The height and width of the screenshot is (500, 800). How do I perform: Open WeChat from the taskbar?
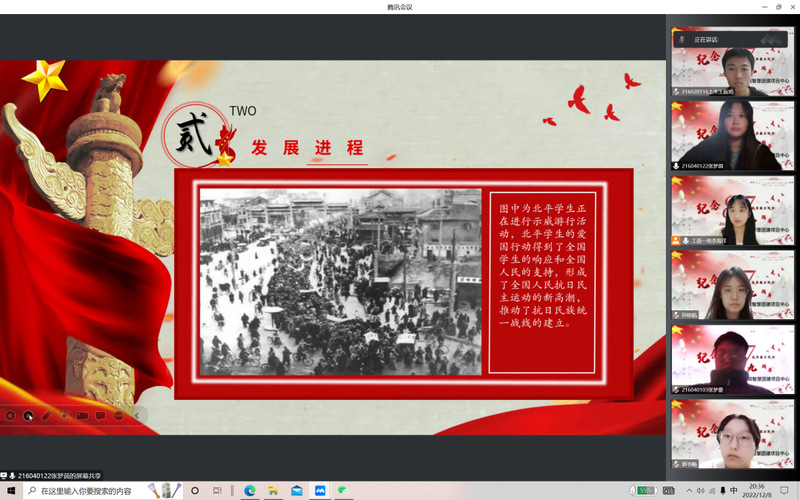343,490
